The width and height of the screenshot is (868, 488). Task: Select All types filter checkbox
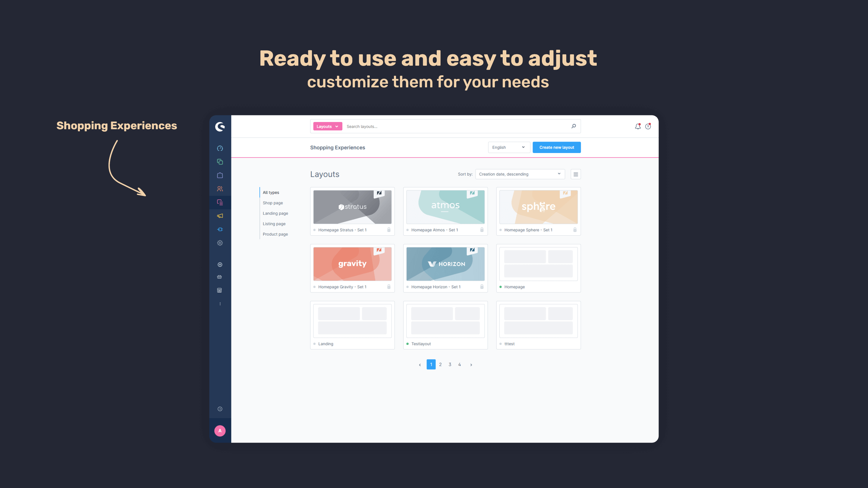coord(271,192)
